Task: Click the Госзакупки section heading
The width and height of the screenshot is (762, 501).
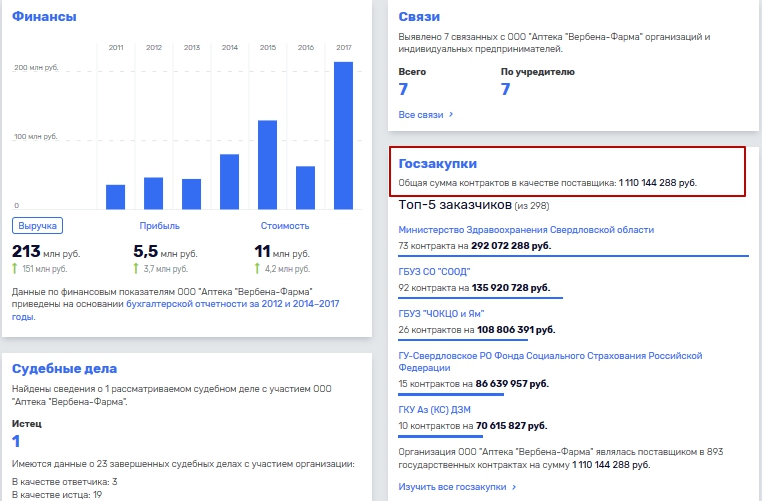Action: coord(437,163)
